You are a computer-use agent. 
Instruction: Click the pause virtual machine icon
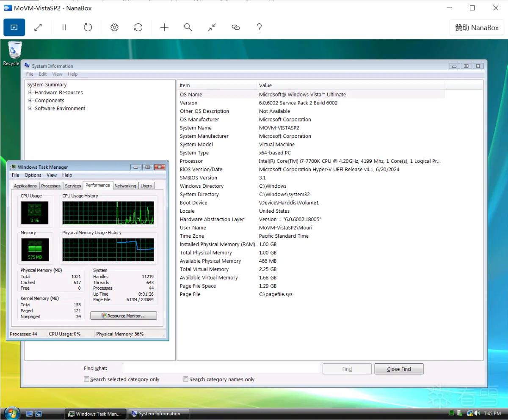tap(64, 27)
